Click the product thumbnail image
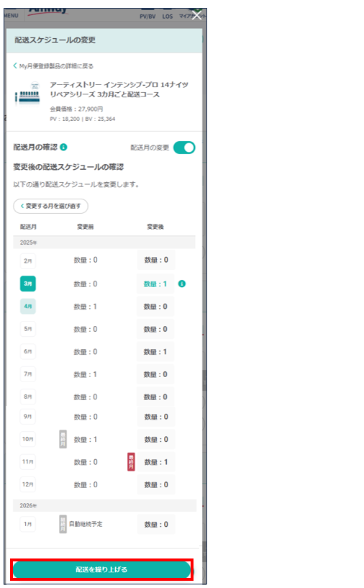This screenshot has height=588, width=364. coord(27,94)
